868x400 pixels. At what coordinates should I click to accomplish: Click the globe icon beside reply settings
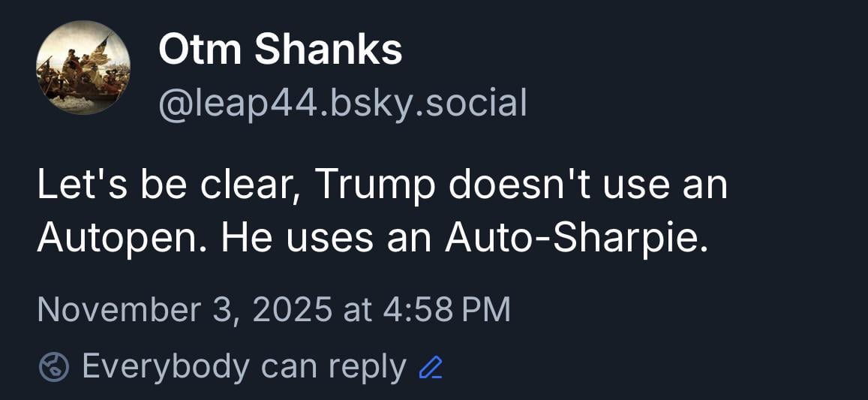(x=54, y=368)
